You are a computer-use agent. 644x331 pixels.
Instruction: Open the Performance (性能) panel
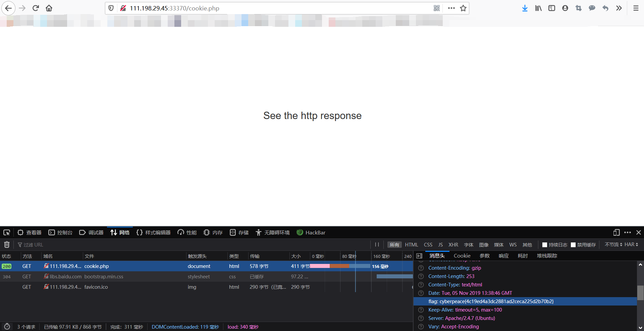pyautogui.click(x=187, y=232)
